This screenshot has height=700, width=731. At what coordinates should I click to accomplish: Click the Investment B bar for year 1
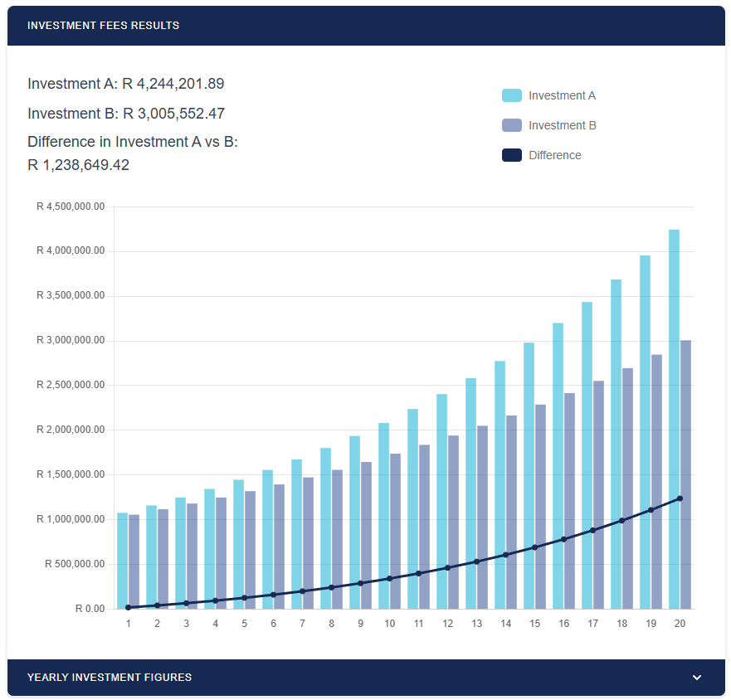click(x=134, y=561)
